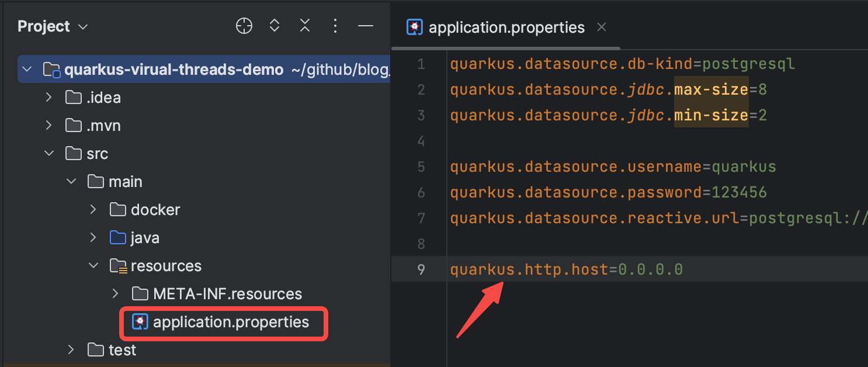This screenshot has width=868, height=367.
Task: Open the Project panel options kebab menu
Action: (x=335, y=26)
